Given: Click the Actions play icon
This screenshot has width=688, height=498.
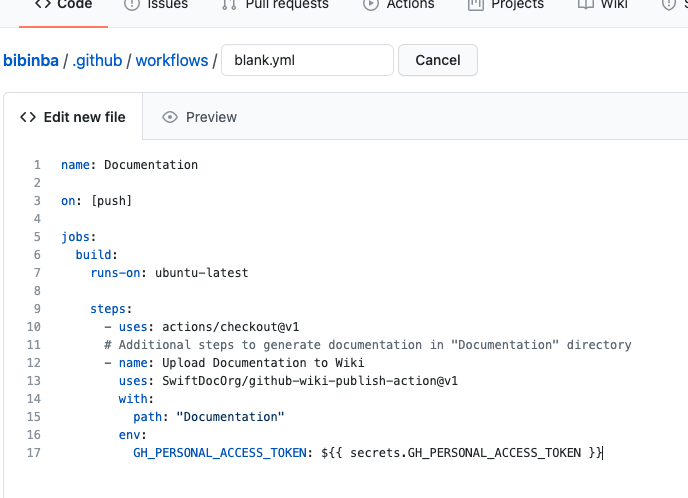Looking at the screenshot, I should click(x=371, y=4).
